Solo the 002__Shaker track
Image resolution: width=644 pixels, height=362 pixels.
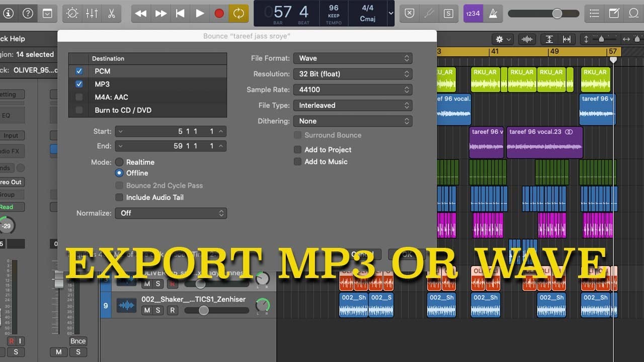click(157, 311)
